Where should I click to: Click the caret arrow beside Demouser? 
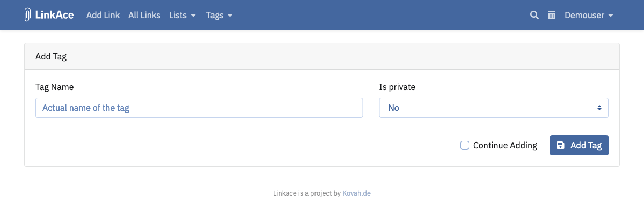(611, 16)
